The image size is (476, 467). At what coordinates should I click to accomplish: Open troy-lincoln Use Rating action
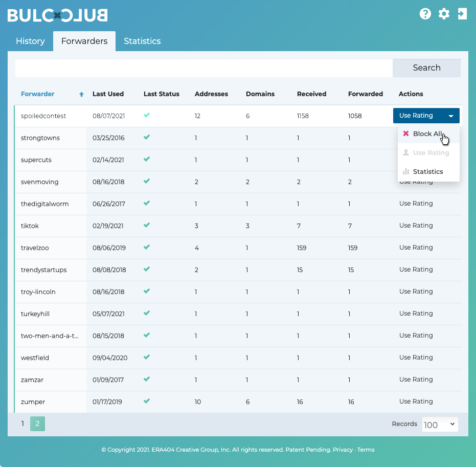coord(416,292)
